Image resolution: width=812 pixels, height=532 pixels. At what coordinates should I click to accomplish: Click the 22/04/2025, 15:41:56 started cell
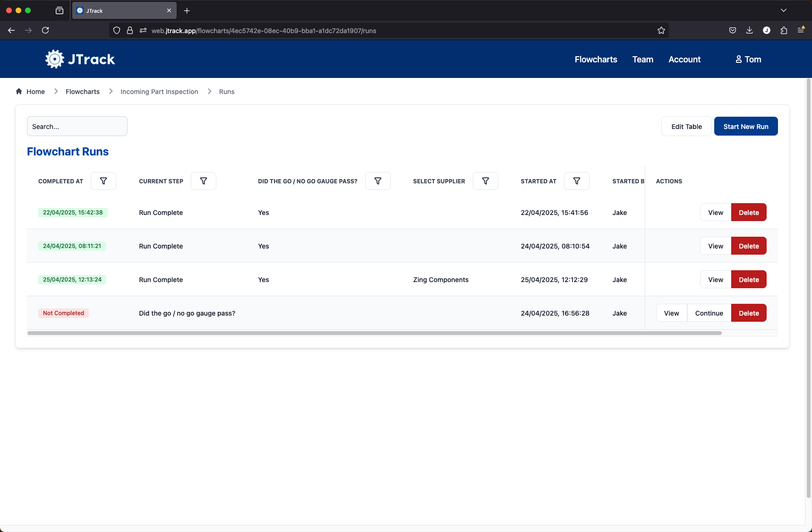554,213
